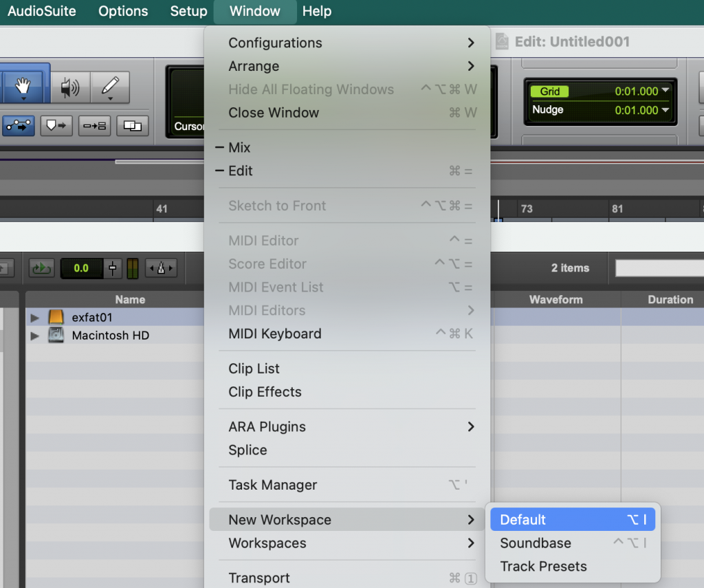Click the Tab to Transients button
This screenshot has height=588, width=704.
[19, 126]
